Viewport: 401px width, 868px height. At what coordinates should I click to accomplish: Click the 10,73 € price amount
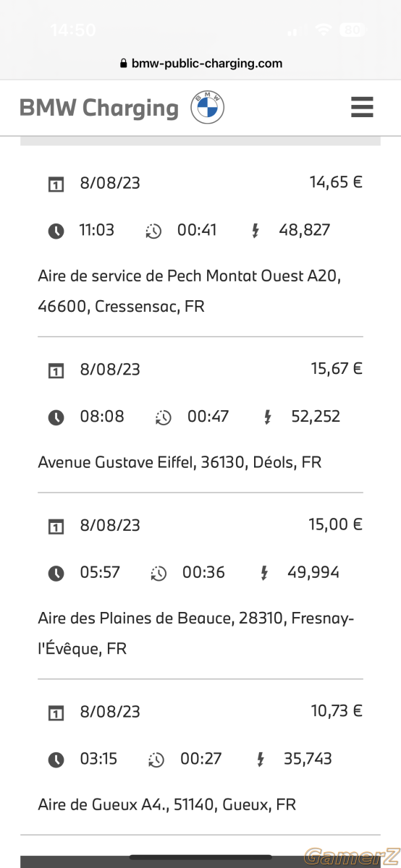337,711
